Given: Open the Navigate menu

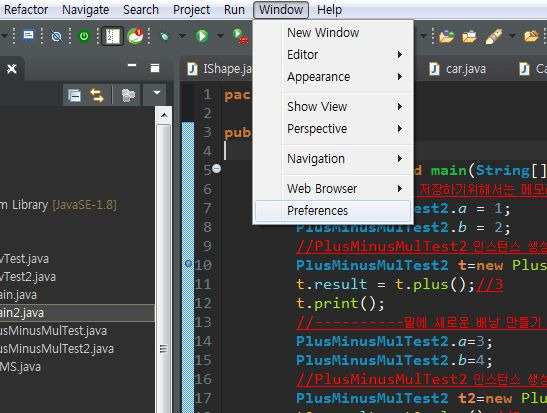Looking at the screenshot, I should [x=85, y=10].
